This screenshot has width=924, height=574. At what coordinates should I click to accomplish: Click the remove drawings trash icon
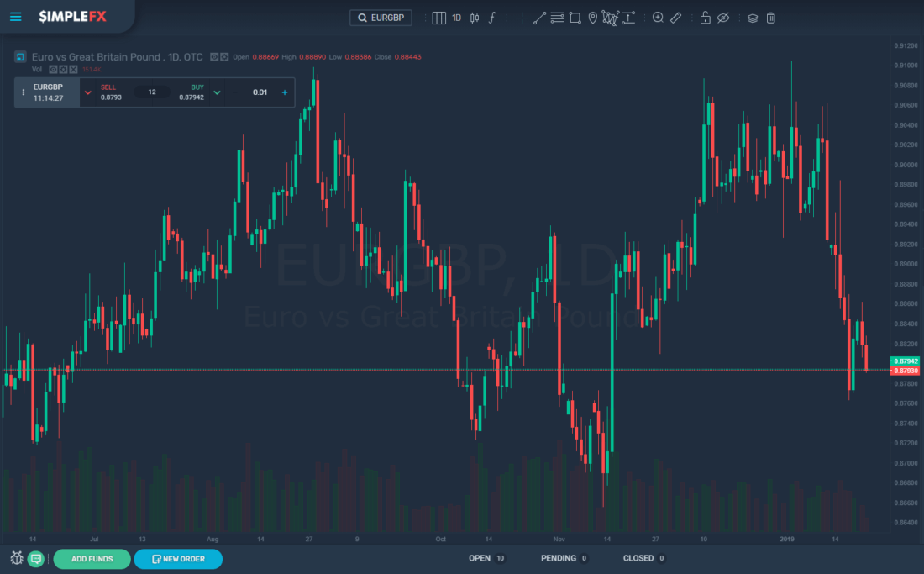[x=770, y=18]
